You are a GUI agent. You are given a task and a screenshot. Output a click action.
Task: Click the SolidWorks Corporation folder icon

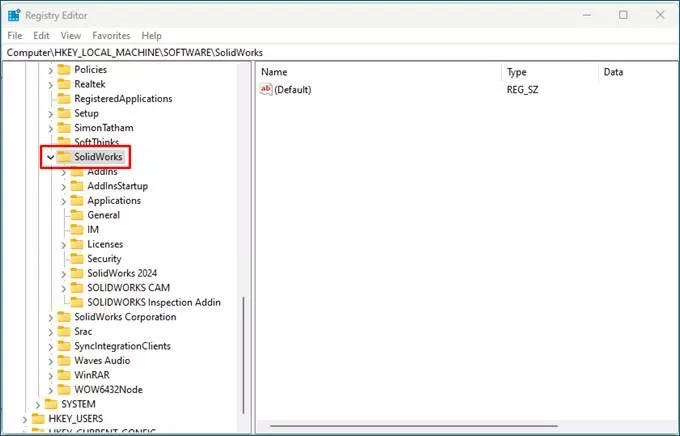click(64, 317)
